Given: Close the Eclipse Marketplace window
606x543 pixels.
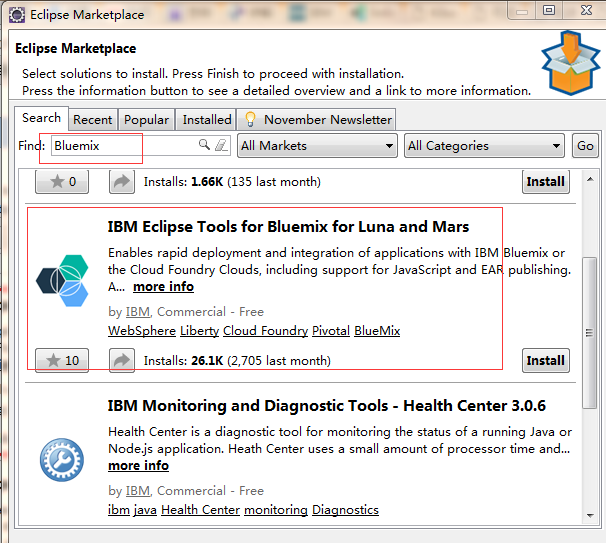Looking at the screenshot, I should tap(586, 10).
